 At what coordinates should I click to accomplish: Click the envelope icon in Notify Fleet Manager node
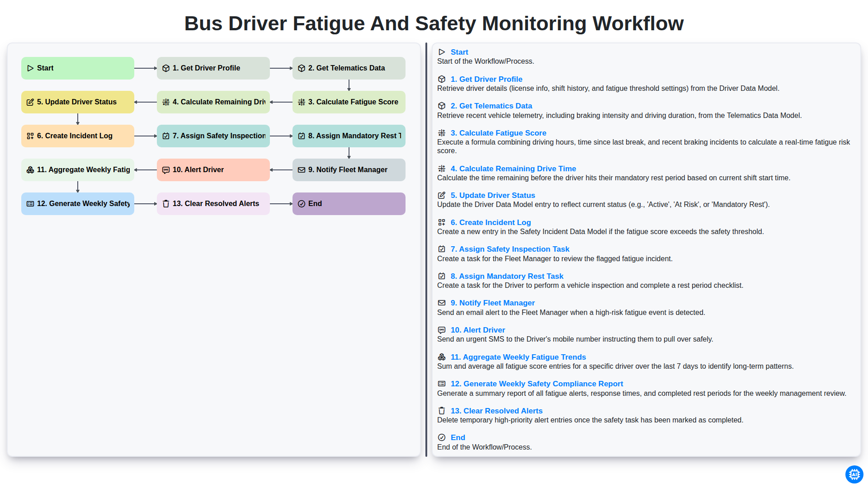pos(302,170)
